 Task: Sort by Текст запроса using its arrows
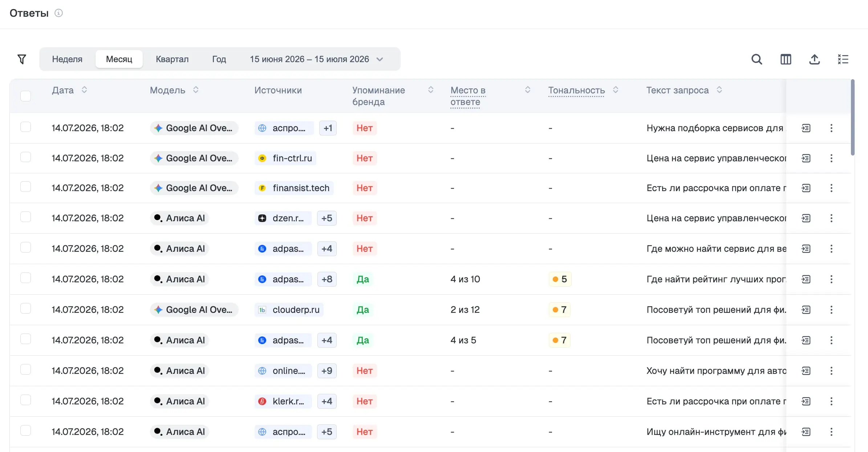[x=719, y=90]
